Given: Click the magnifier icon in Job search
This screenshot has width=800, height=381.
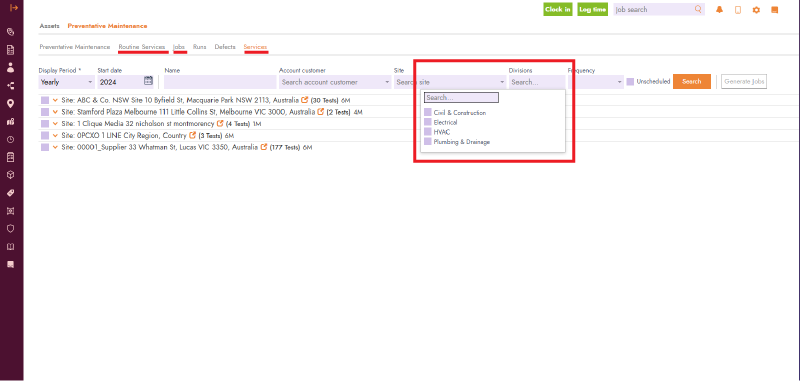Looking at the screenshot, I should point(698,9).
